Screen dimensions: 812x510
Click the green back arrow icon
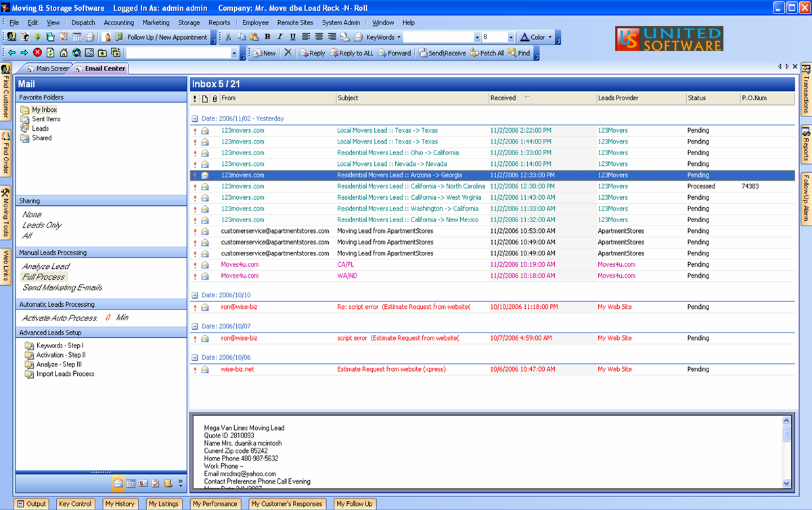(12, 53)
